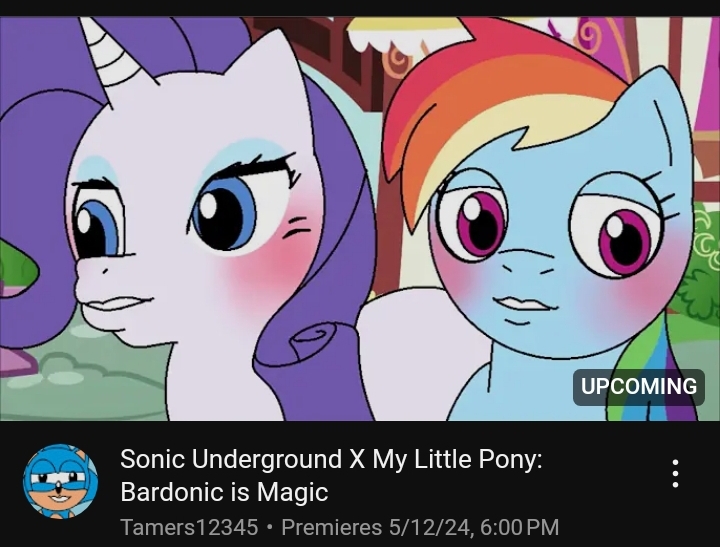
Task: Open the three-dot more options menu
Action: click(675, 474)
